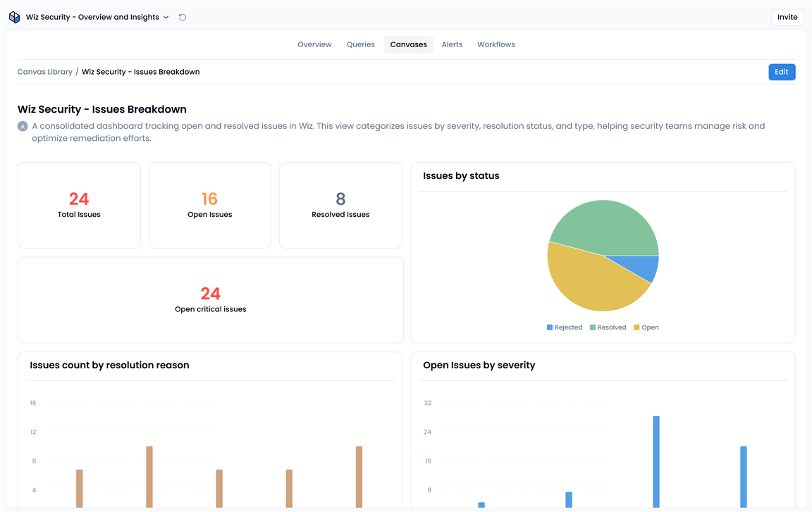Open the Workflows tab

click(496, 44)
